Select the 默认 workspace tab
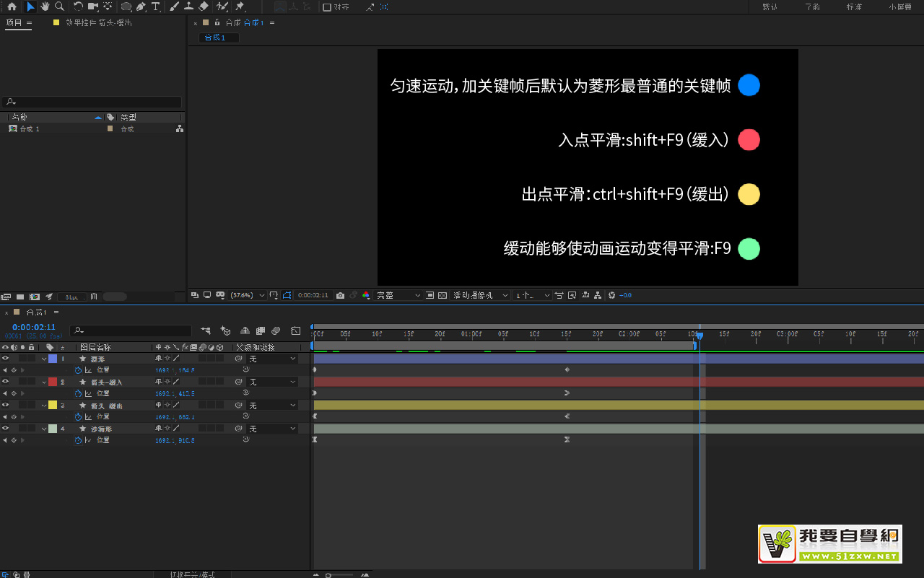This screenshot has height=578, width=924. [770, 7]
